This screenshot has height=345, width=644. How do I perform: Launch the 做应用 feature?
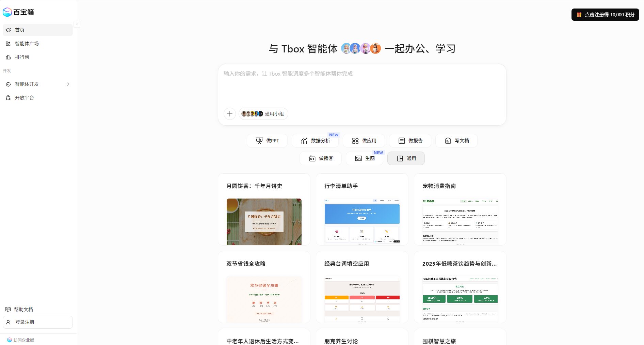point(355,140)
